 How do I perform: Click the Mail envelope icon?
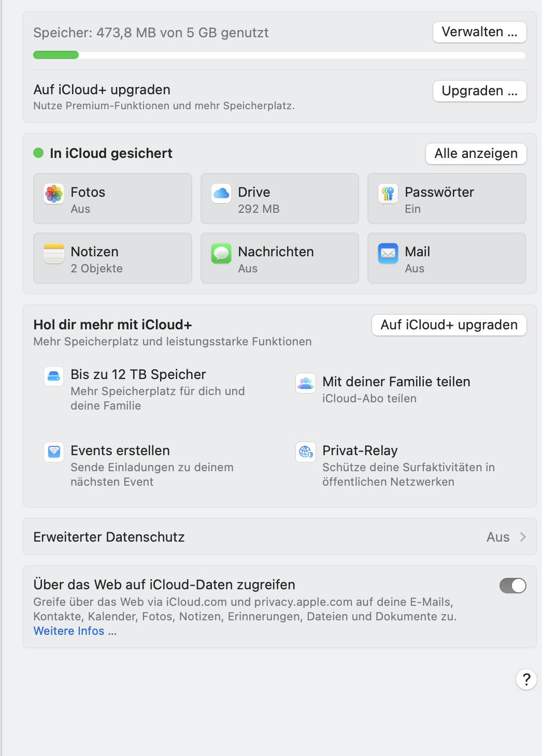click(388, 254)
